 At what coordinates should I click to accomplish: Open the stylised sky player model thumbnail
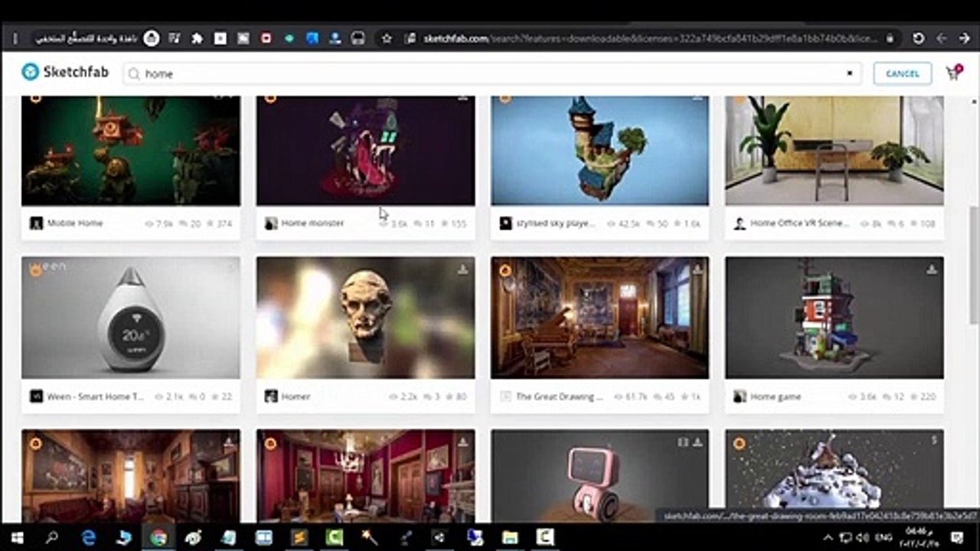pos(599,151)
